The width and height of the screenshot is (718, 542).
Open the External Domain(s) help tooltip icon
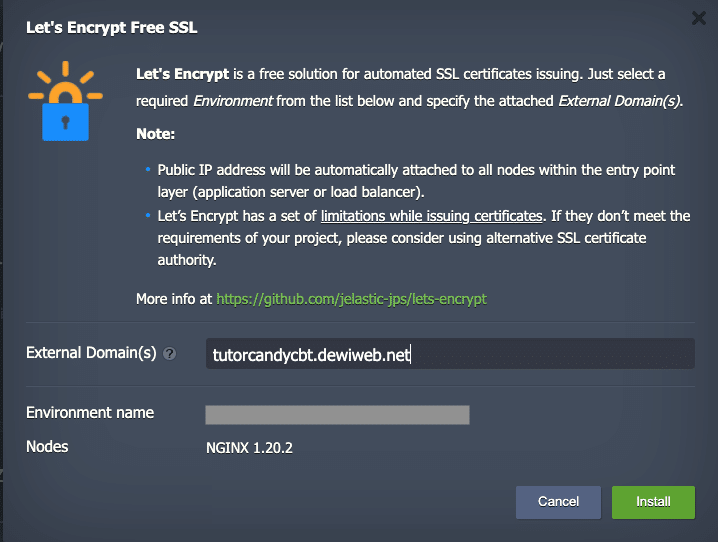pyautogui.click(x=169, y=353)
